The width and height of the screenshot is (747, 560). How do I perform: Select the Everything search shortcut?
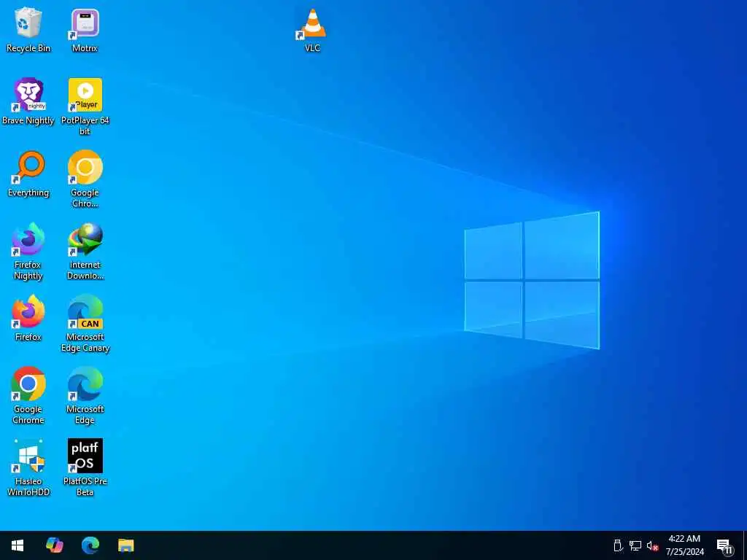coord(28,174)
